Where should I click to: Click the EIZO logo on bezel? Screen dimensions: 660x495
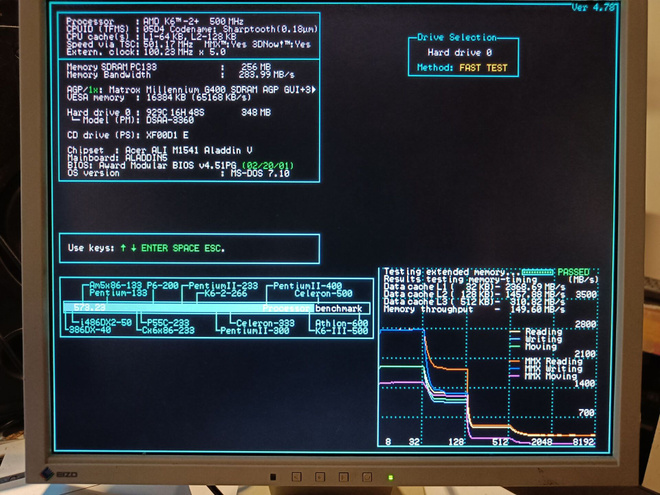coord(59,474)
